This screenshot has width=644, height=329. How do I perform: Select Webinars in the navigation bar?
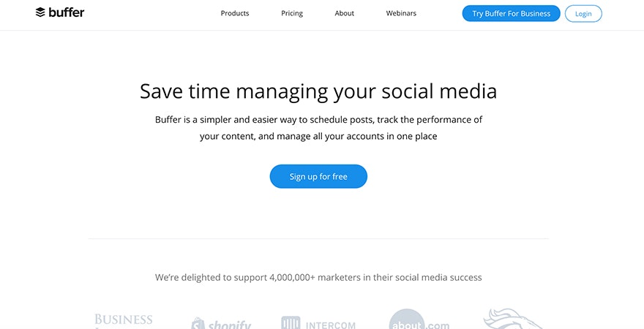pyautogui.click(x=401, y=13)
